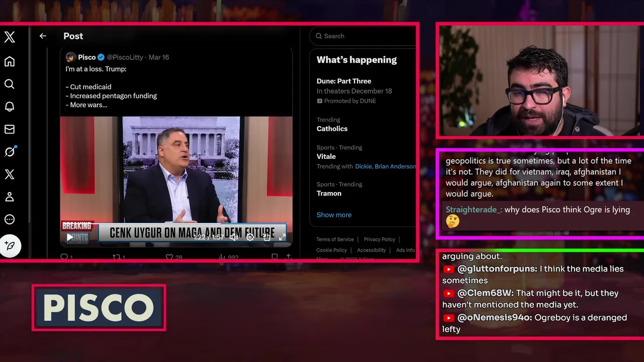Click the streamer webcam feed
Screen dimensions: 644x362
(541, 80)
